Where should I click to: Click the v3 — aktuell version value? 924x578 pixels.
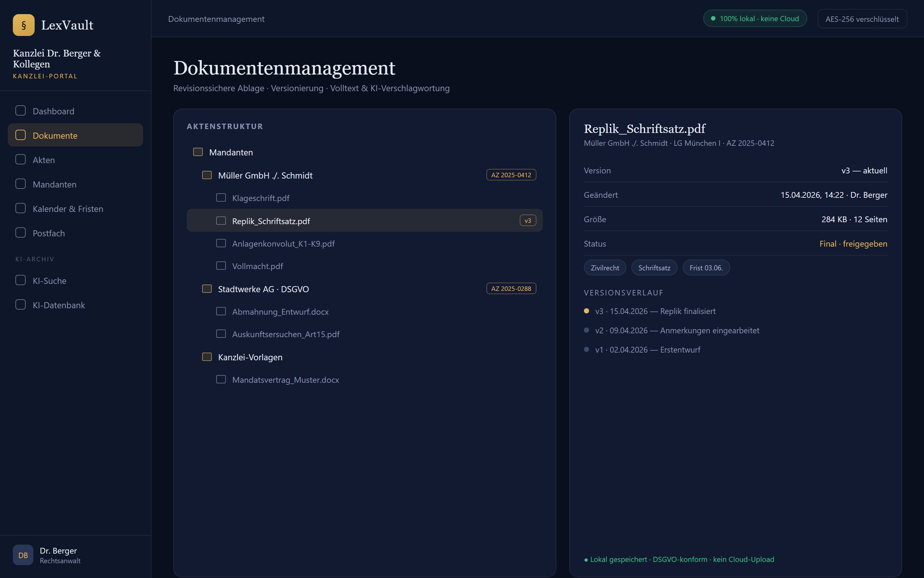(x=864, y=171)
